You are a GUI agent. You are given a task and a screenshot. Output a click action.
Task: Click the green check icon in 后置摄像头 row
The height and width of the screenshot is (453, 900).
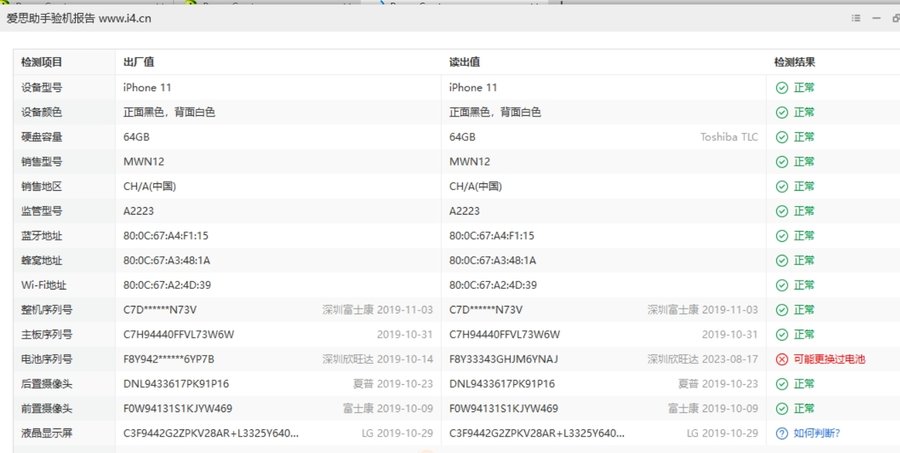[x=782, y=384]
